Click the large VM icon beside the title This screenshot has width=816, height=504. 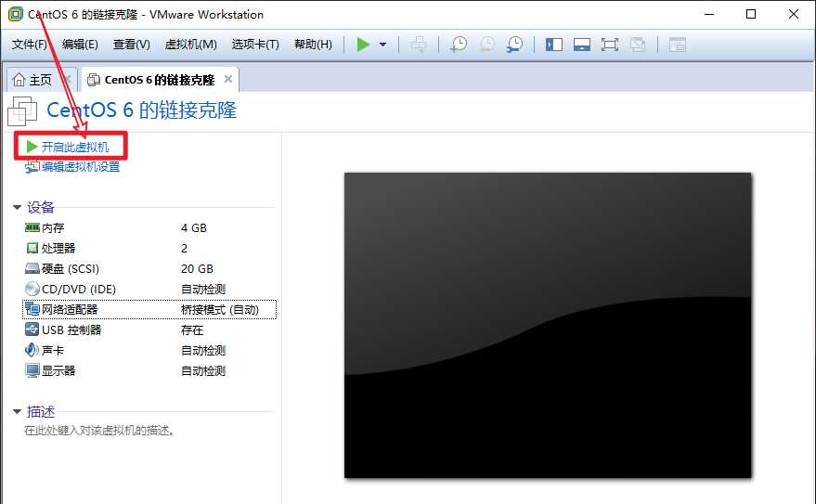tap(22, 110)
